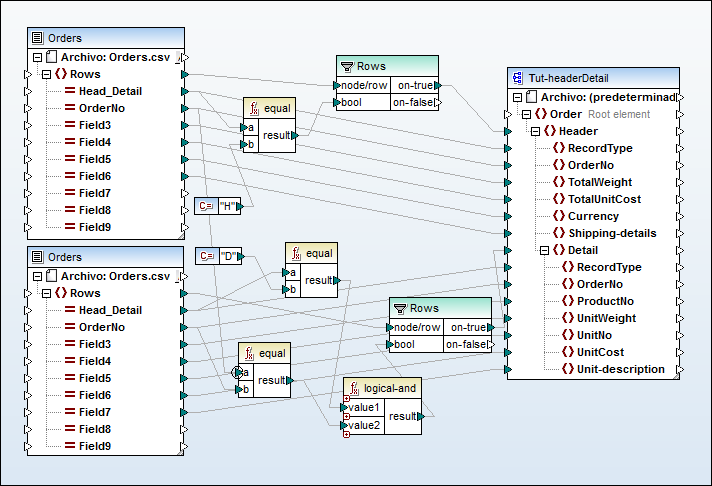Collapse the Rows node in the top Orders component
This screenshot has height=486, width=712.
[x=46, y=74]
